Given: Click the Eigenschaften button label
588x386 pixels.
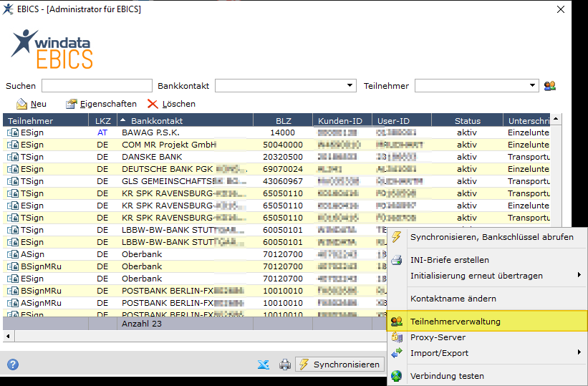Looking at the screenshot, I should click(108, 104).
